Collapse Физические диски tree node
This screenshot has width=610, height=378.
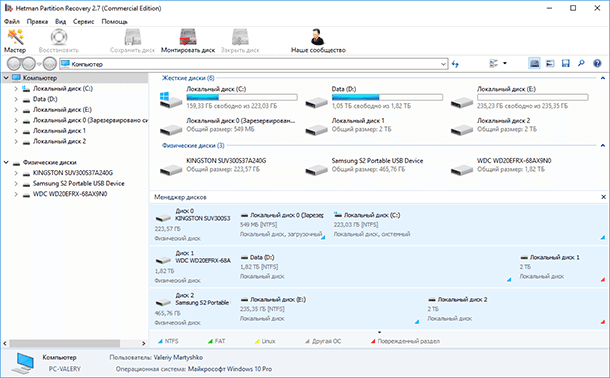(6, 162)
